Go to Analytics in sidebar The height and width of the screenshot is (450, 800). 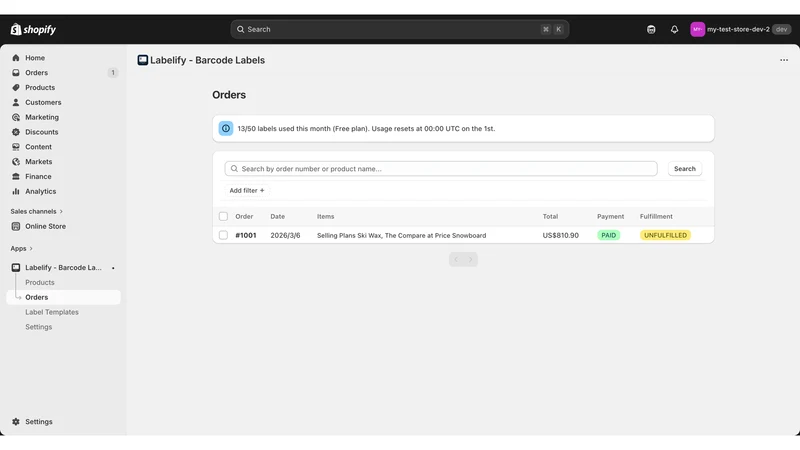41,192
